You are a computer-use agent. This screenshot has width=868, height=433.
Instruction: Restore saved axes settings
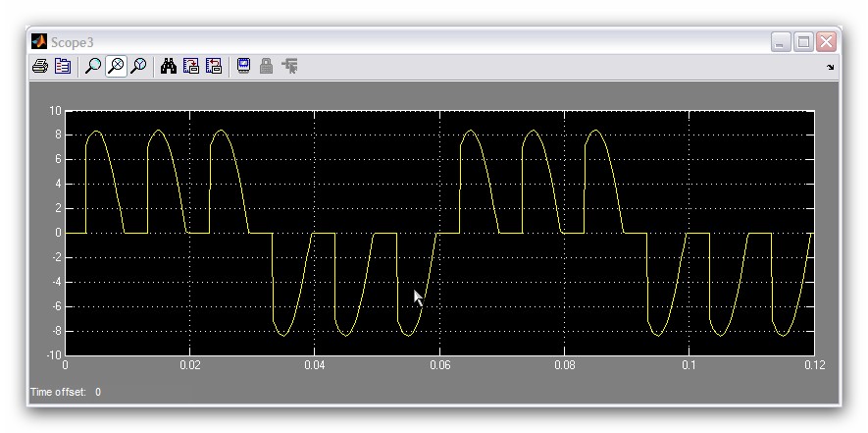[x=214, y=67]
